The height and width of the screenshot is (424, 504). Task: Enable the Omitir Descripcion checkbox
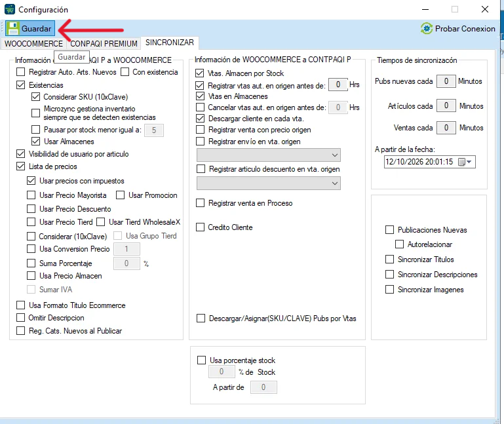(x=20, y=318)
